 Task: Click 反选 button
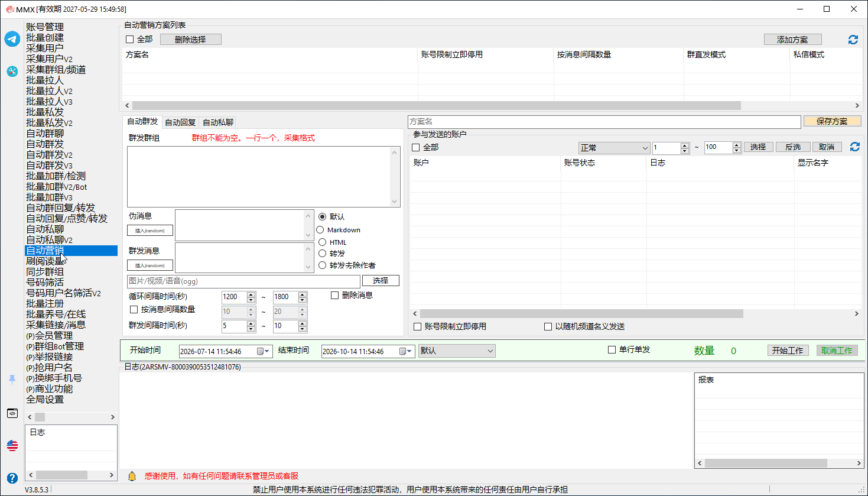793,147
